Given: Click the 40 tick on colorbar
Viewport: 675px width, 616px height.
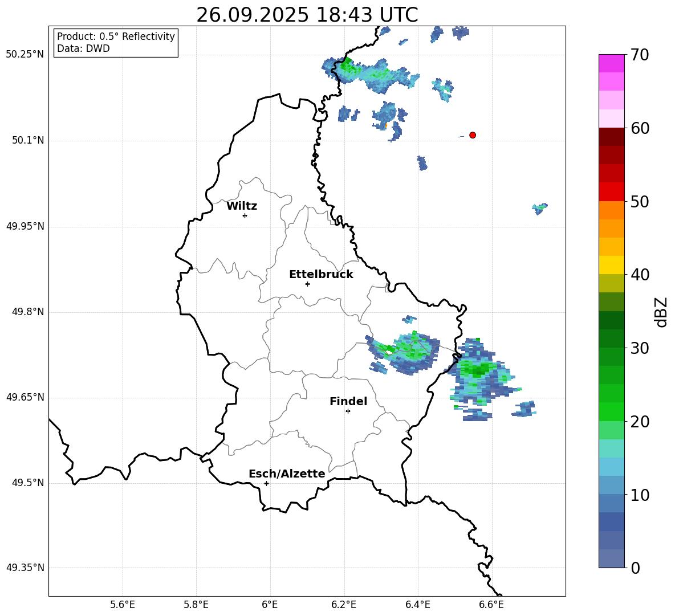Looking at the screenshot, I should [640, 275].
